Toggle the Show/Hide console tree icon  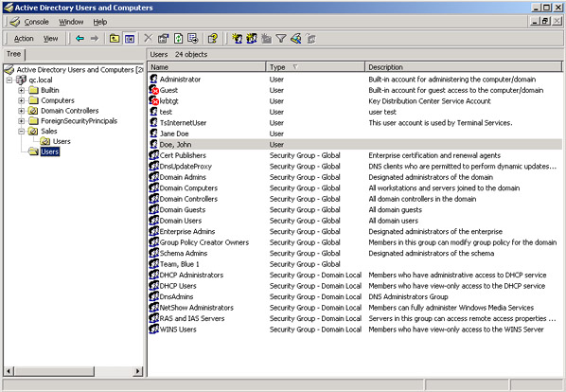(x=130, y=38)
